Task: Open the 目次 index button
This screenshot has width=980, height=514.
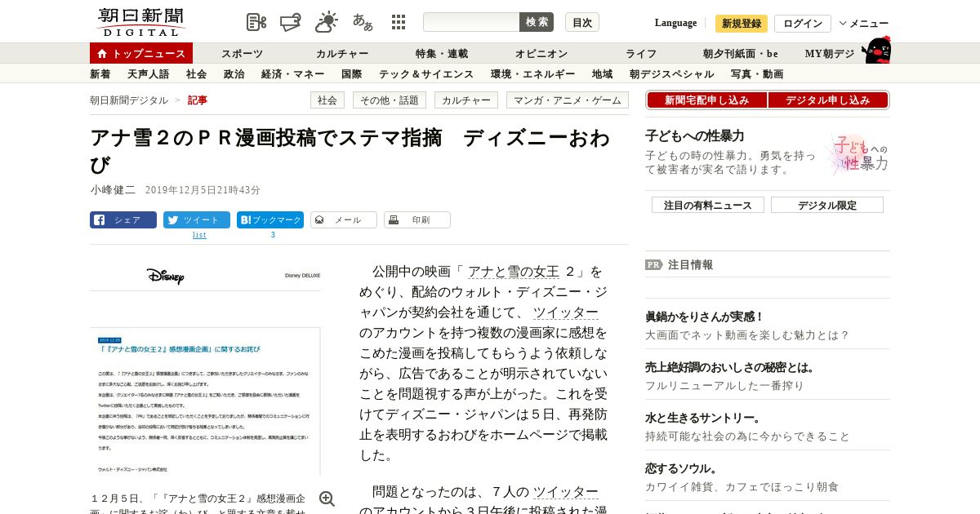Action: click(582, 22)
